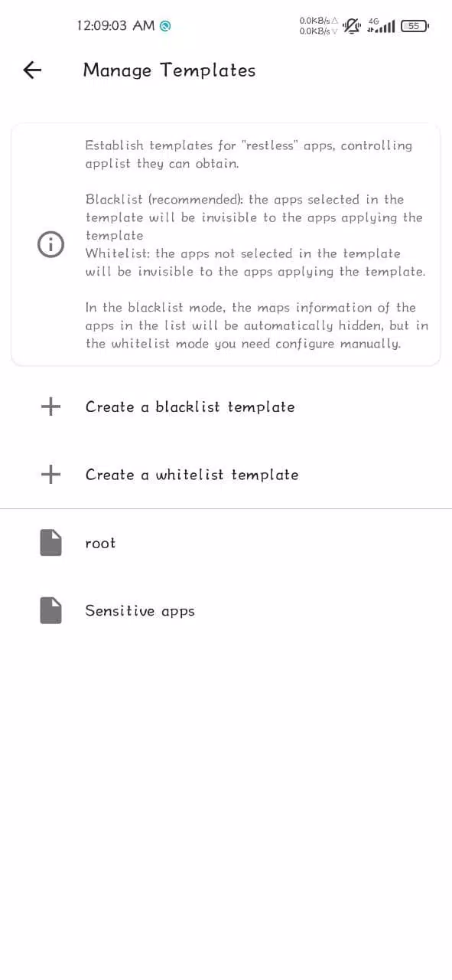Tap the Manage Templates title

tap(169, 70)
